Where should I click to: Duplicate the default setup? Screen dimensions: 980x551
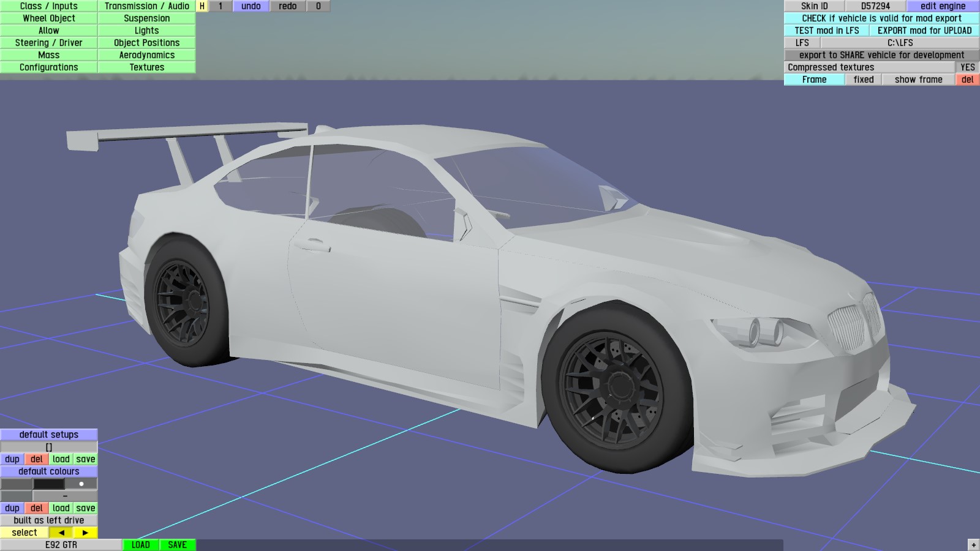point(12,459)
